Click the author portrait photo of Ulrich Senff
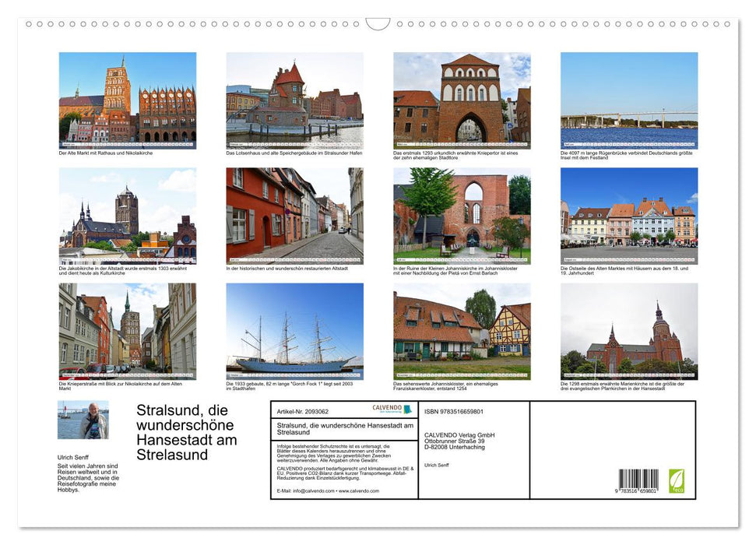756x545 pixels. click(83, 419)
